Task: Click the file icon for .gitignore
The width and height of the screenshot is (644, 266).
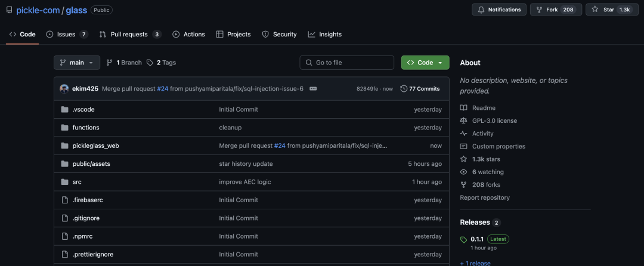Action: [64, 218]
